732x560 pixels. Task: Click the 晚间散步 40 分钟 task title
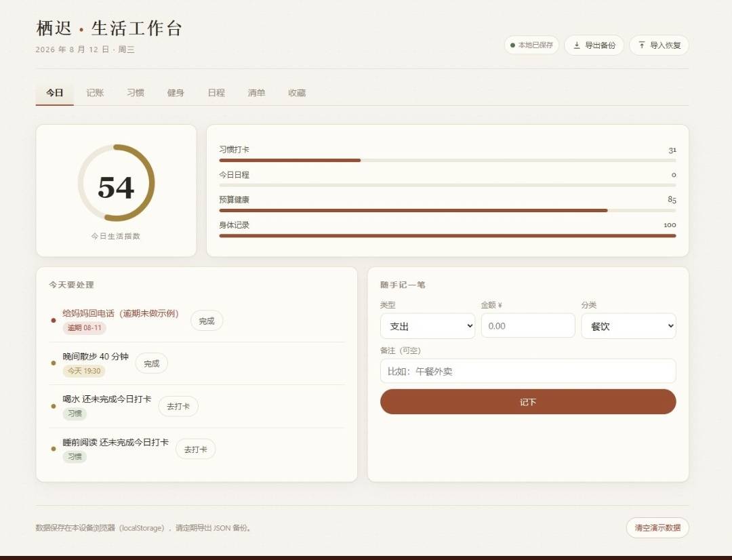(96, 357)
